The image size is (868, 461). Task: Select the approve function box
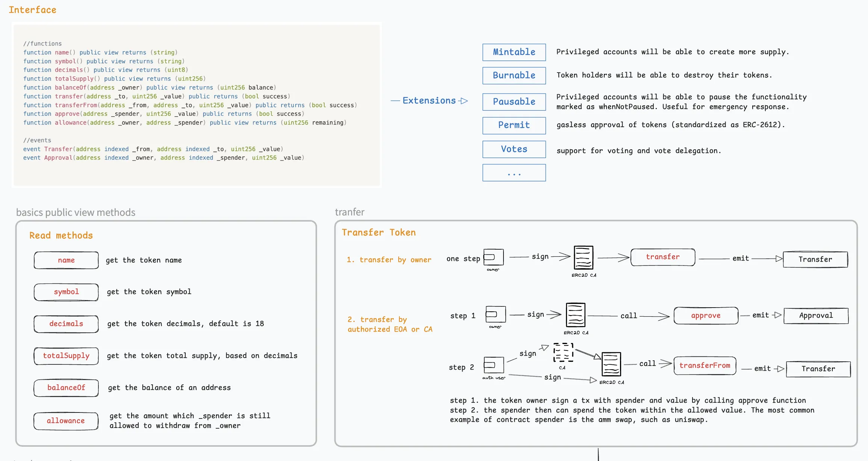tap(706, 316)
